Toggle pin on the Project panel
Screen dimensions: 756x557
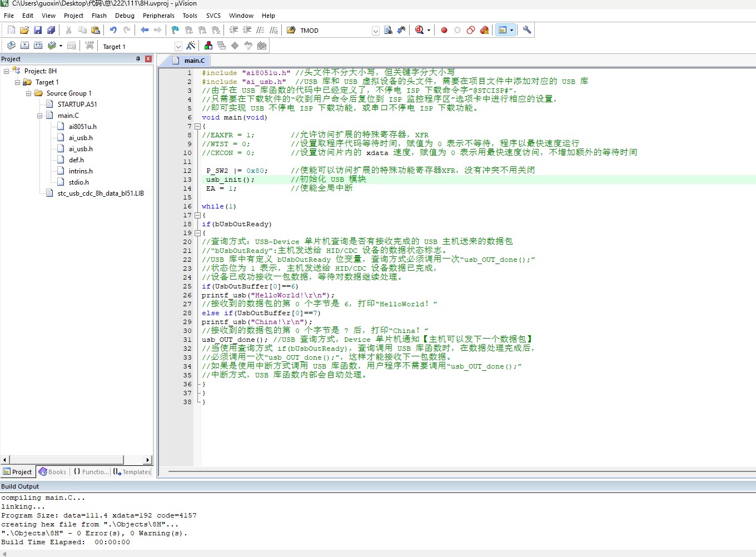tap(138, 59)
